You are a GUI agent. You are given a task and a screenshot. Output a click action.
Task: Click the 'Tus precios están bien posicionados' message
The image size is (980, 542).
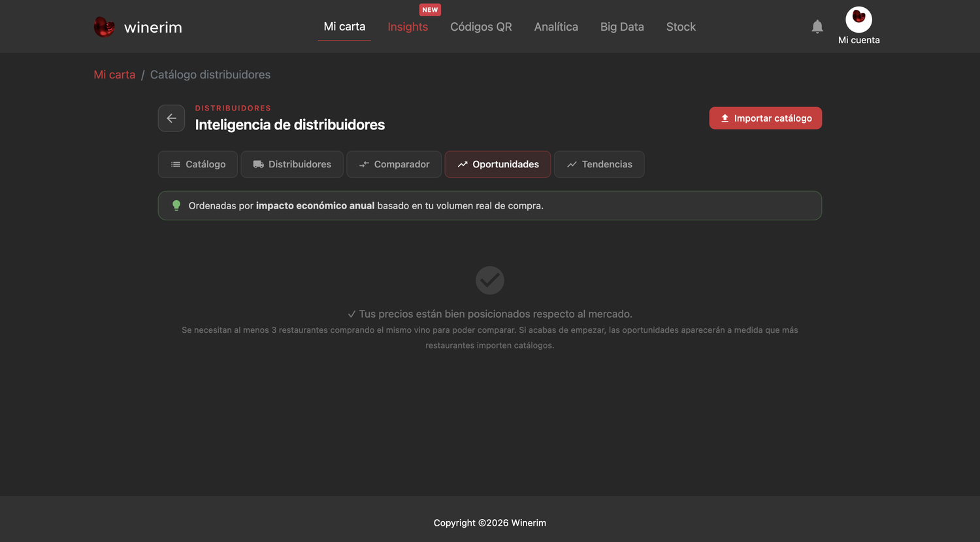pyautogui.click(x=490, y=314)
